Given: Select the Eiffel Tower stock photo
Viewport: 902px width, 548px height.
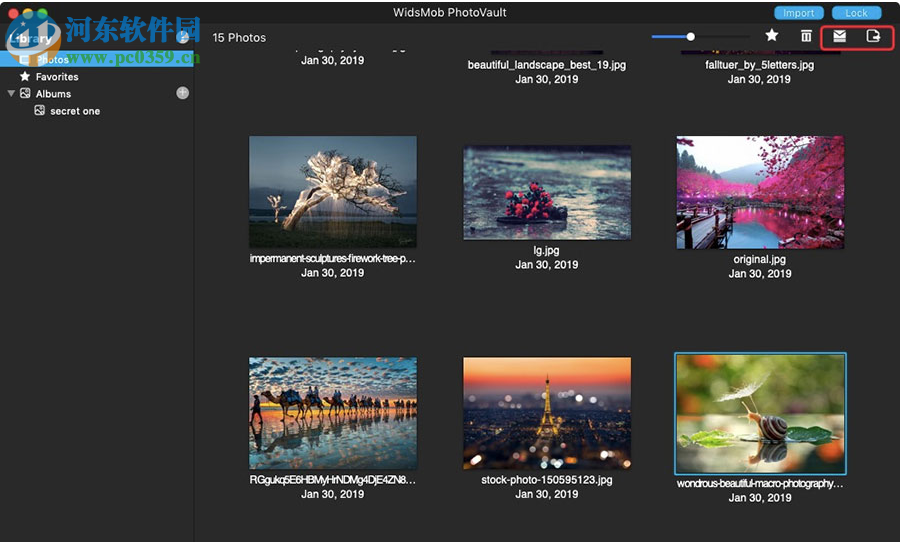Looking at the screenshot, I should (546, 413).
